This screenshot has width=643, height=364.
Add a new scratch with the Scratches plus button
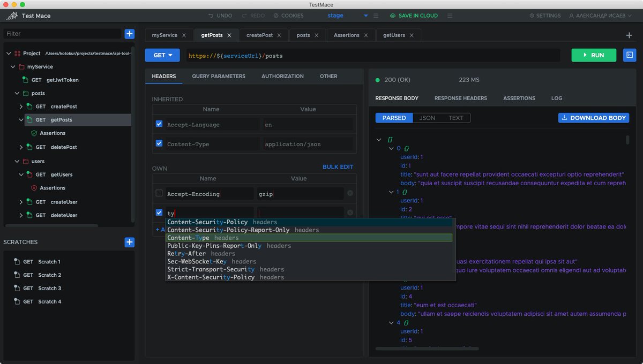[x=130, y=242]
